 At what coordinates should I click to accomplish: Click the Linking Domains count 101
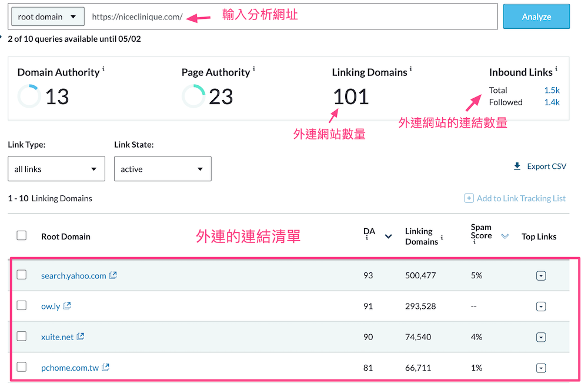pos(350,97)
